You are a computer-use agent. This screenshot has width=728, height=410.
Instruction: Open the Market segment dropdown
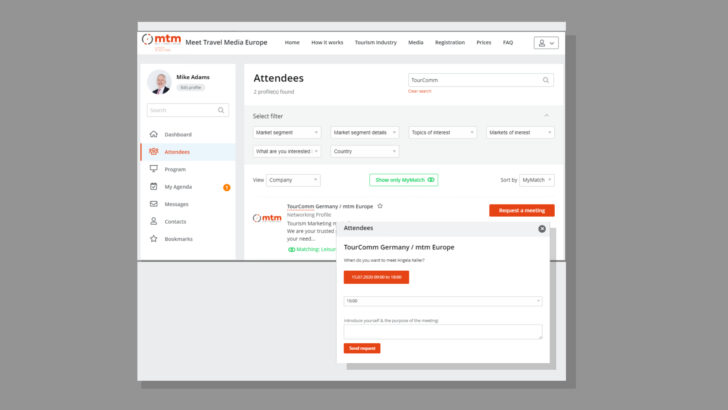(287, 132)
